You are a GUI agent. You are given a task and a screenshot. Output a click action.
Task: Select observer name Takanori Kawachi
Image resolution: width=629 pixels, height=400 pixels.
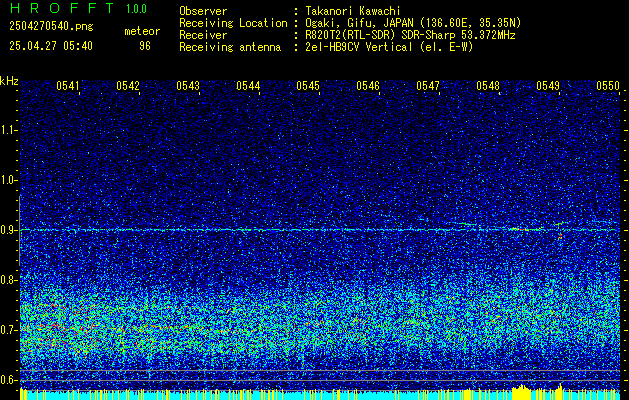(353, 11)
